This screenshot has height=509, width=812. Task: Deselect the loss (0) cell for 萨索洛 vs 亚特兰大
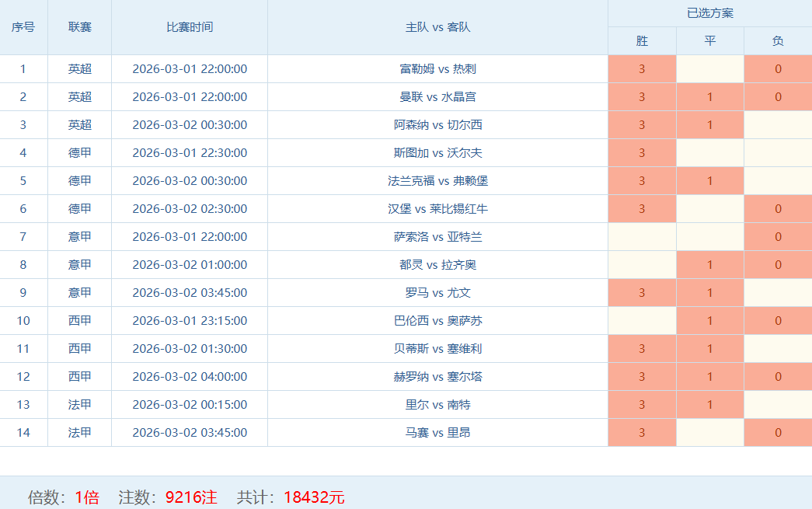coord(778,237)
